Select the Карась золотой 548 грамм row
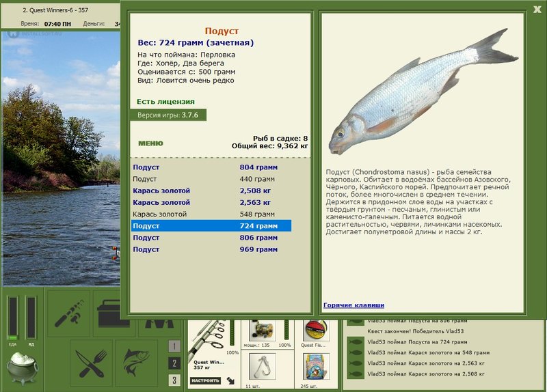This screenshot has height=392, width=547. tap(211, 214)
